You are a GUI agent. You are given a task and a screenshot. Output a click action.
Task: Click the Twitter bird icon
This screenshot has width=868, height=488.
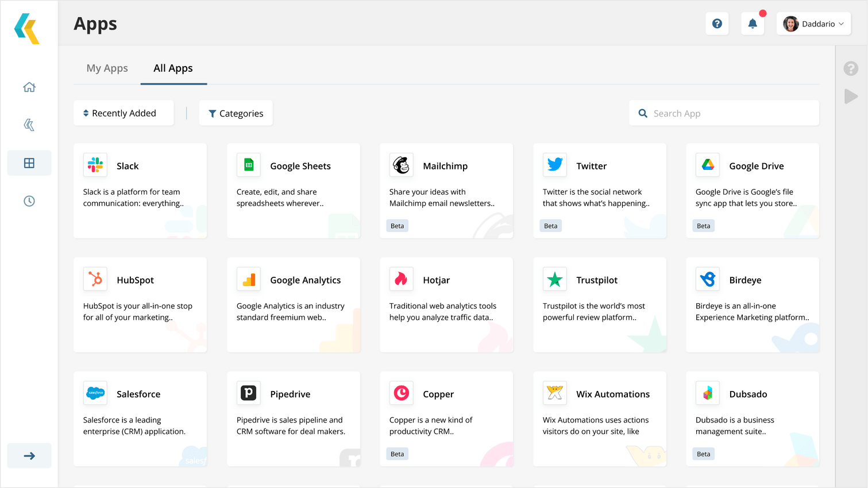[554, 165]
